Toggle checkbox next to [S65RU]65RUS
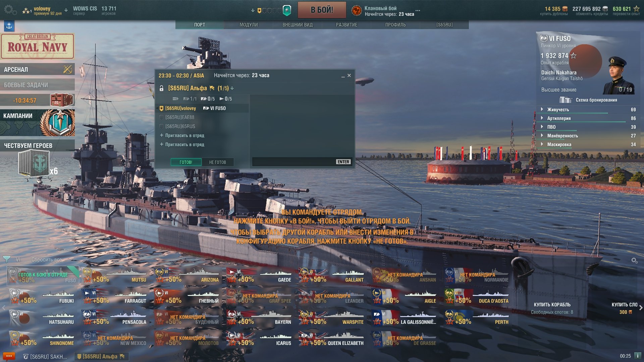The height and width of the screenshot is (362, 644). [x=161, y=126]
